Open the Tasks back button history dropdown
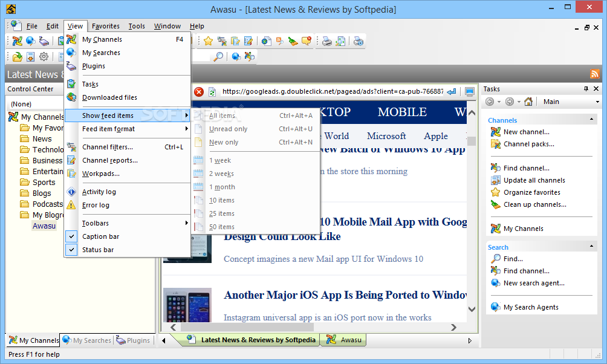Image resolution: width=607 pixels, height=364 pixels. (499, 102)
